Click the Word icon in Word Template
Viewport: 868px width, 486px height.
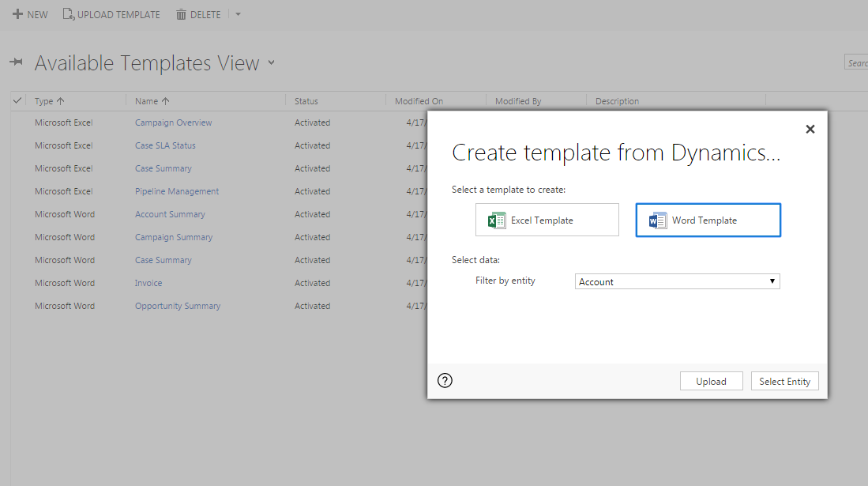click(x=658, y=220)
